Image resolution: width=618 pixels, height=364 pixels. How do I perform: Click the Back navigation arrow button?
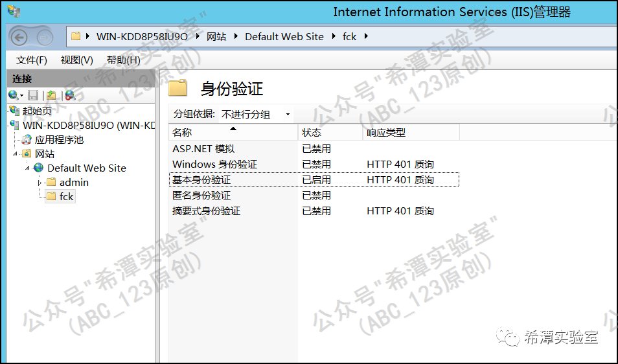pyautogui.click(x=19, y=38)
